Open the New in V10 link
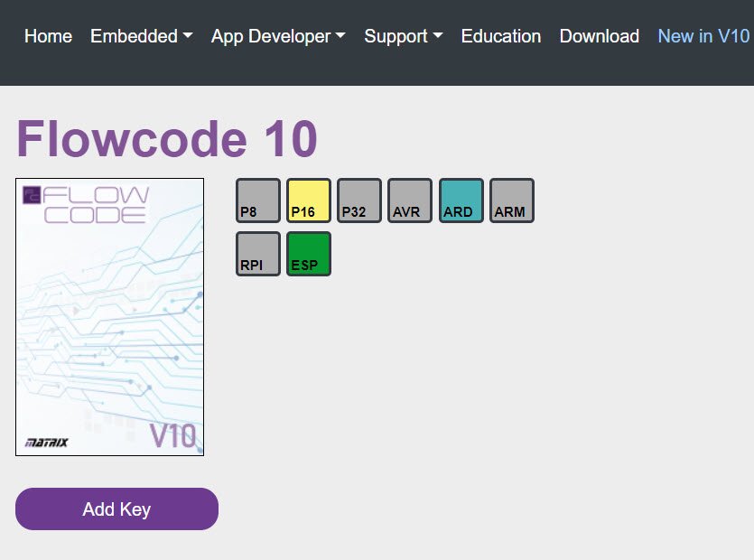Viewport: 754px width, 560px height. [x=703, y=36]
